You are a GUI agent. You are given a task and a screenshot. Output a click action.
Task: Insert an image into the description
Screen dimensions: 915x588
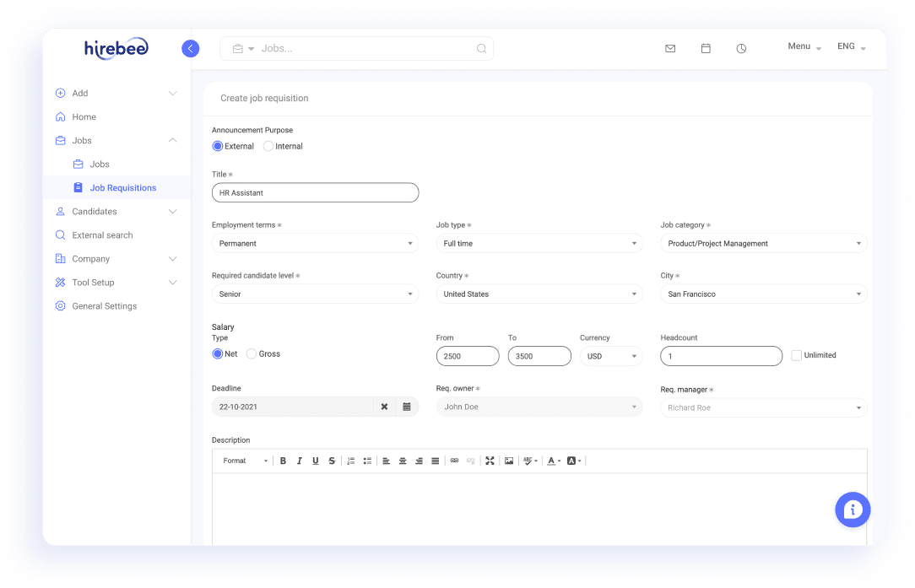click(508, 461)
